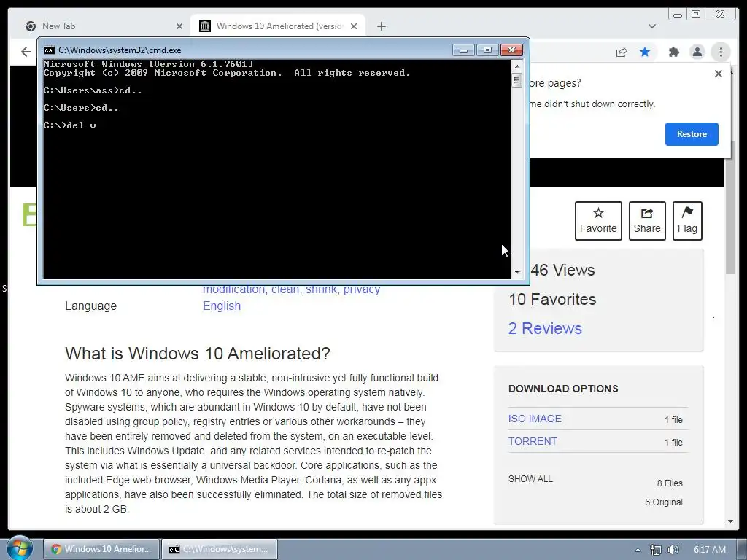Close the New Tab tab
The width and height of the screenshot is (747, 560).
pyautogui.click(x=179, y=26)
